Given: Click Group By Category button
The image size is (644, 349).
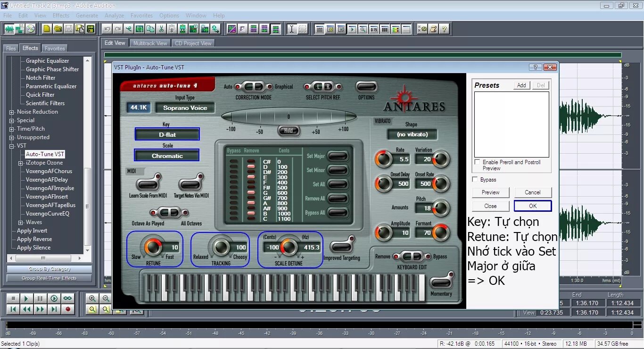Looking at the screenshot, I should click(50, 269).
